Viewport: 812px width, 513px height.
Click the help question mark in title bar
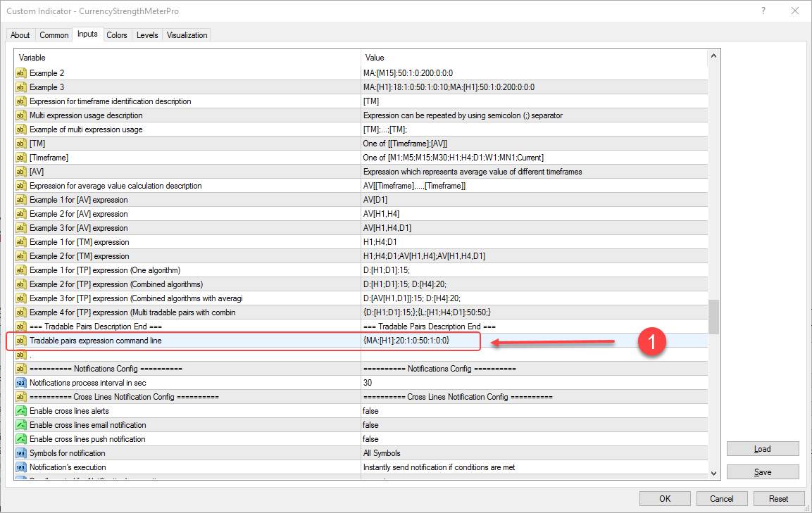tap(763, 11)
